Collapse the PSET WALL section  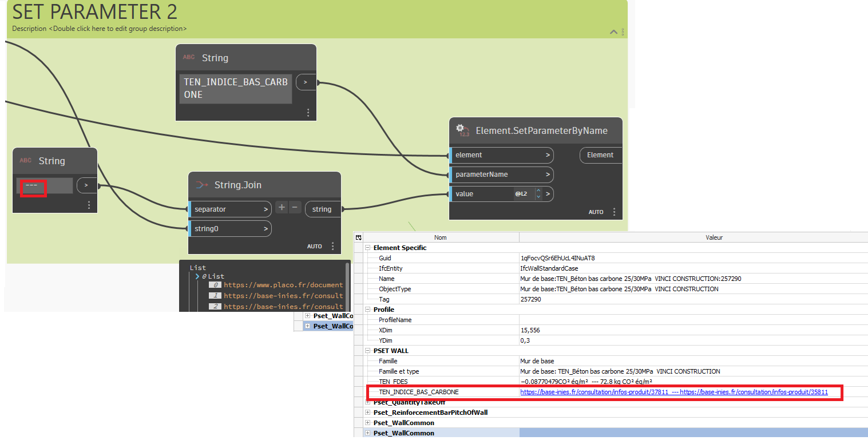(x=367, y=350)
